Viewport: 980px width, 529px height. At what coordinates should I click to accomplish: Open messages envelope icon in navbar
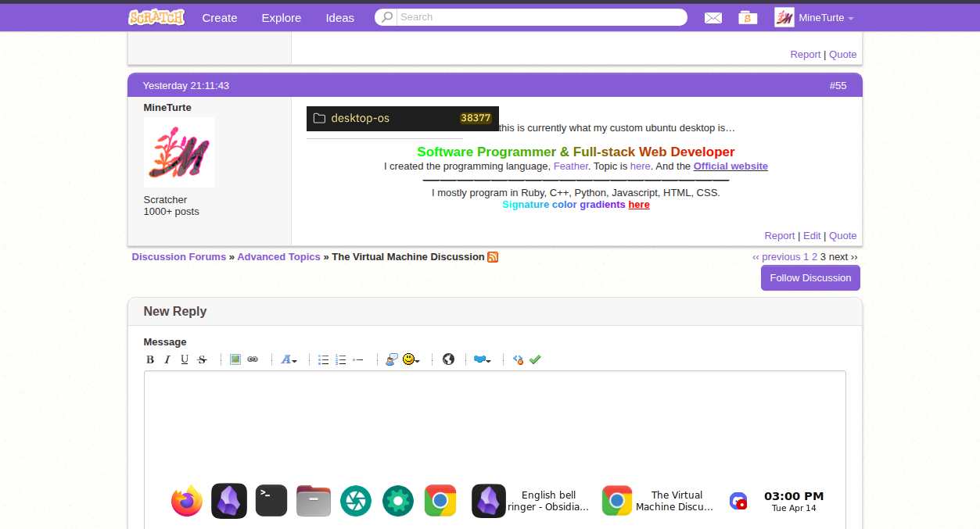pyautogui.click(x=713, y=18)
